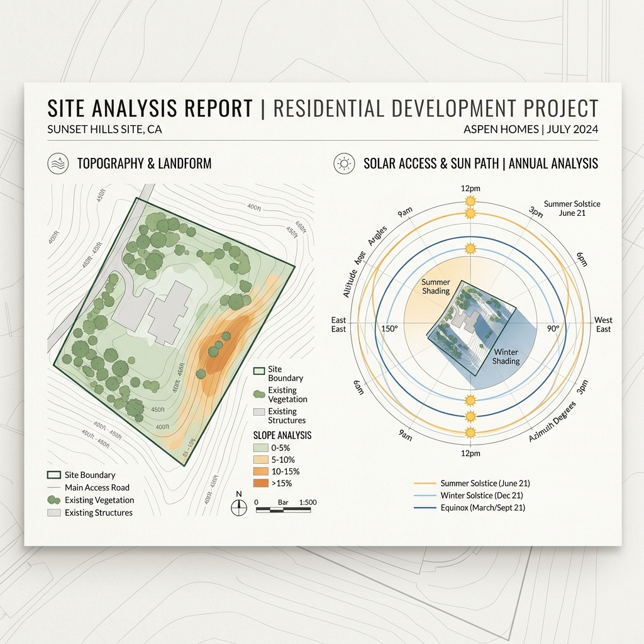Pick the 10-15% slope orange swatch
The image size is (644, 644).
pyautogui.click(x=261, y=472)
